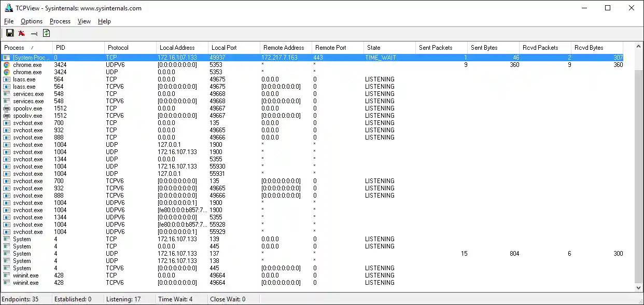644x305 pixels.
Task: Open the Process menu
Action: pos(60,21)
